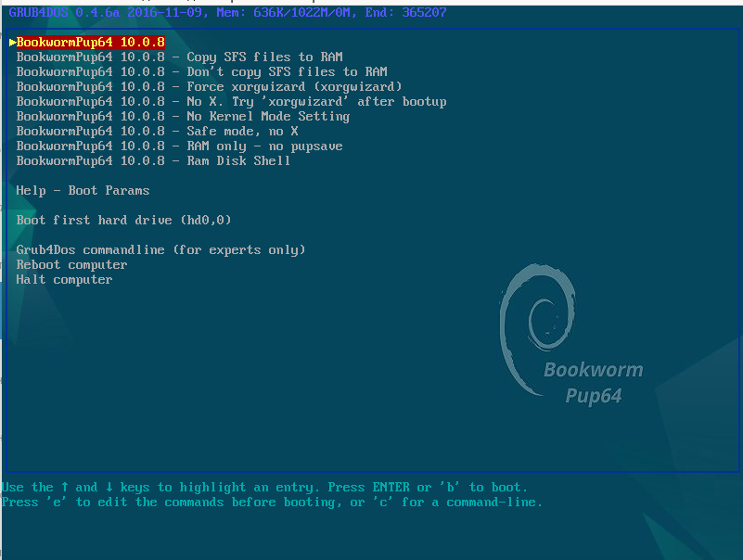743x560 pixels.
Task: Select the highlighted BookwormPup64 10.0.8 entry
Action: click(91, 42)
